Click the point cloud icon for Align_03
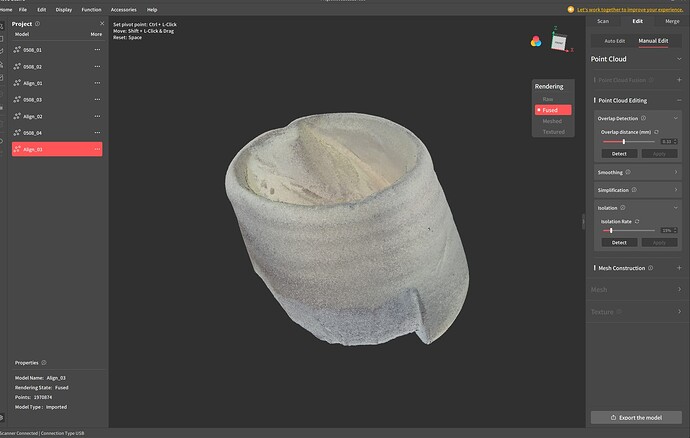690x438 pixels. click(17, 149)
